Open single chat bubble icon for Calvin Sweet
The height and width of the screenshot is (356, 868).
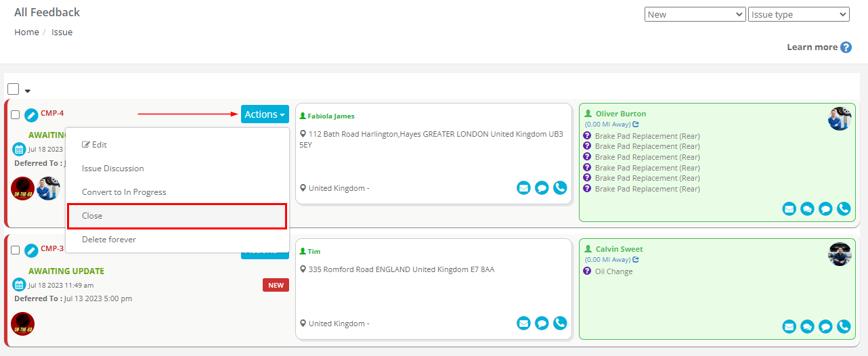pos(825,327)
